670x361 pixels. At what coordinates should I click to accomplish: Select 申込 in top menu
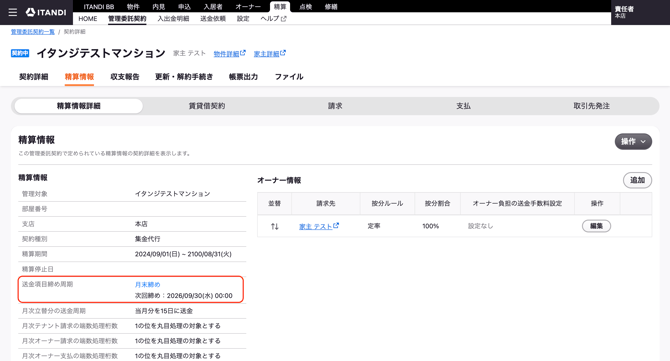point(184,6)
